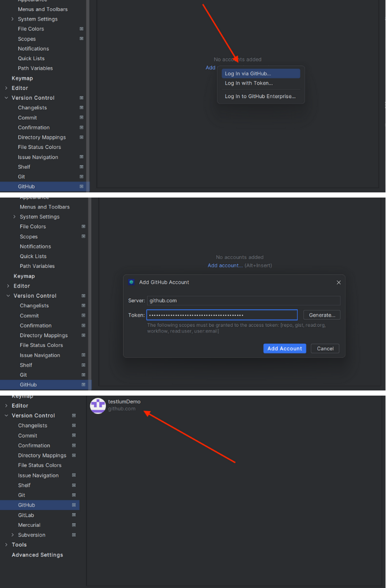Click the Server field containing github.com
Viewport: 386px width, 588px height.
pyautogui.click(x=243, y=301)
